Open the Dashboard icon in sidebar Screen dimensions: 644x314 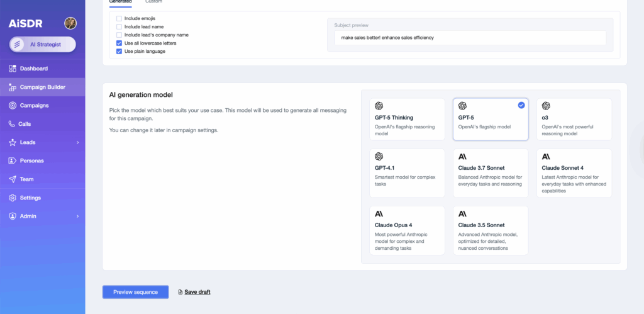coord(13,69)
